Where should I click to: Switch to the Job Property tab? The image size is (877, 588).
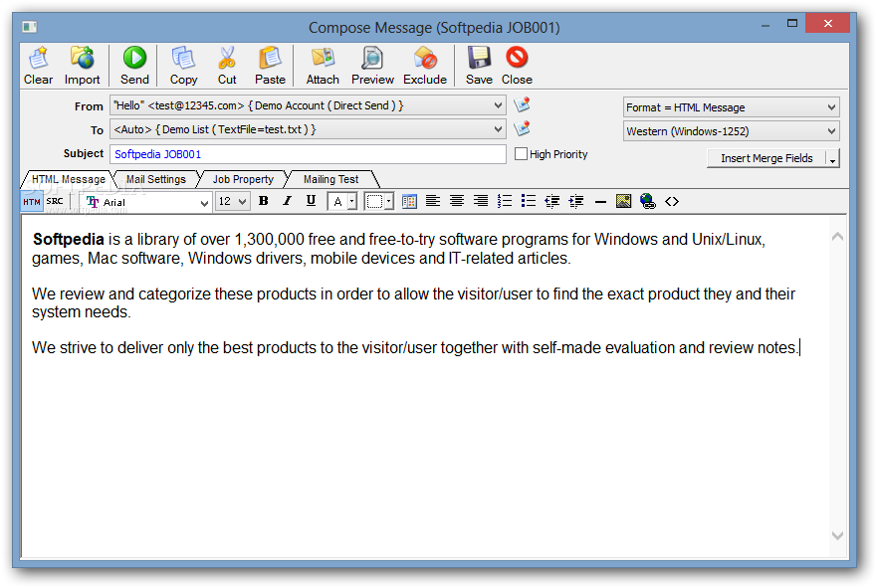coord(243,179)
